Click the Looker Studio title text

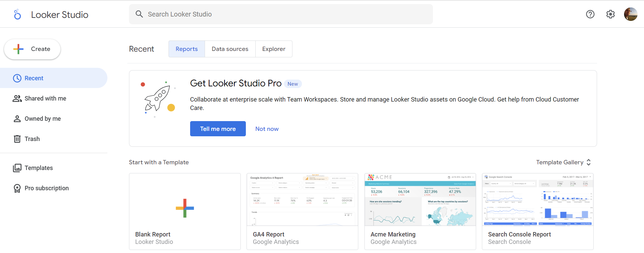point(60,15)
